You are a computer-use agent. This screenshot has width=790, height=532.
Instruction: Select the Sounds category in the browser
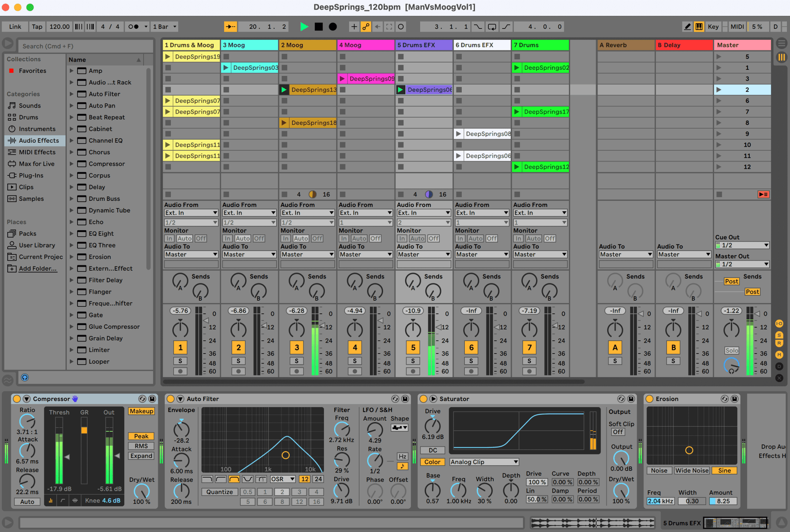tap(29, 106)
